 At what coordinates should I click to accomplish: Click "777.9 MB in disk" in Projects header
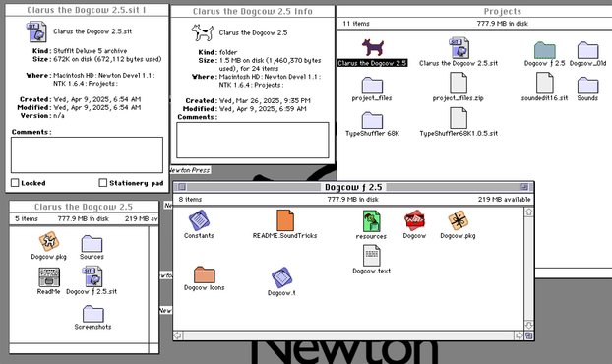tap(503, 24)
